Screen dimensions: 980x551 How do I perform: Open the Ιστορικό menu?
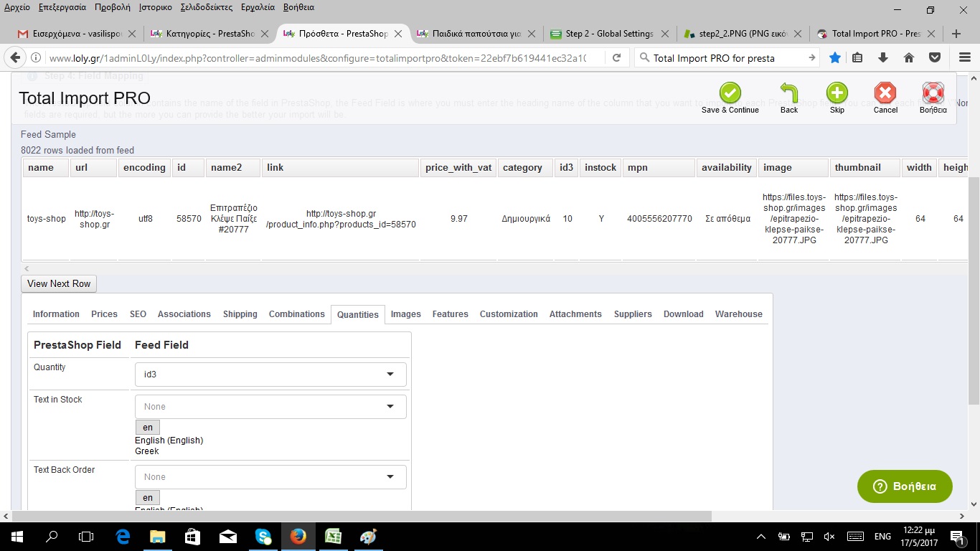pos(155,8)
